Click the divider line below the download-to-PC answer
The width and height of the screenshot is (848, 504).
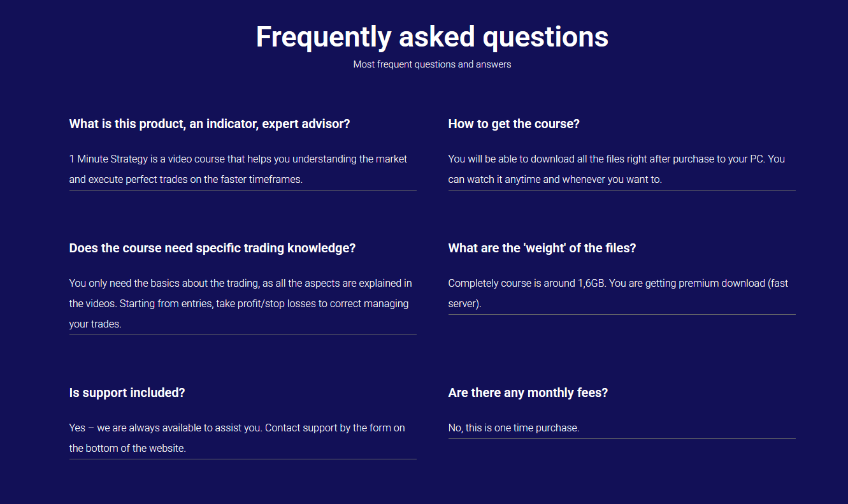tap(622, 190)
